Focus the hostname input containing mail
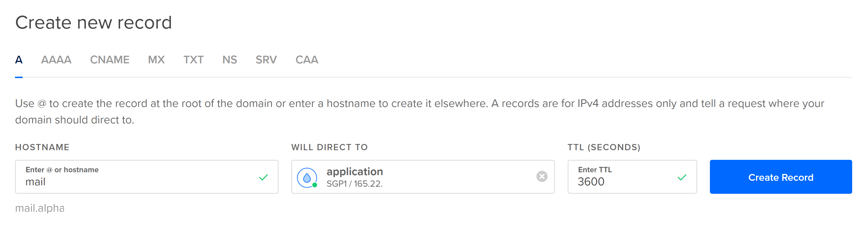Viewport: 868px width, 228px height. click(x=147, y=177)
